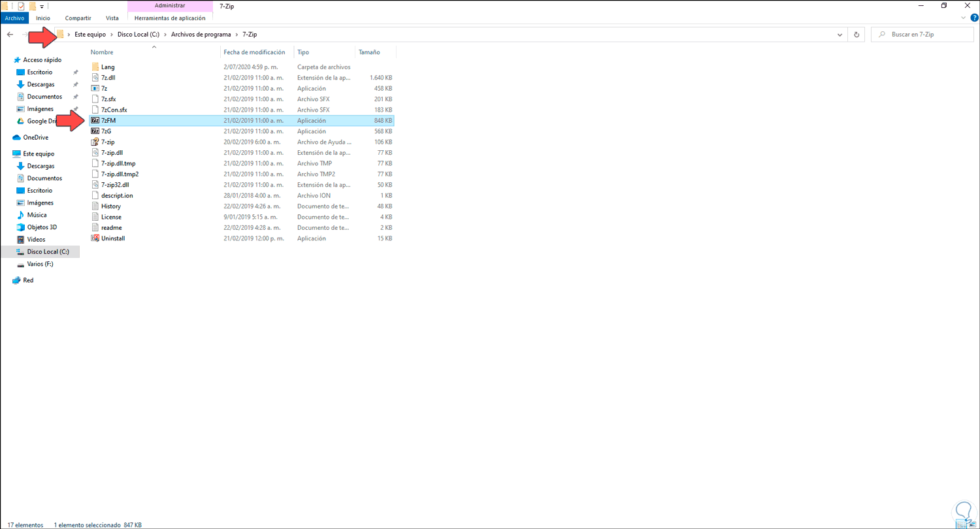Switch to the Inicio ribbon tab
The width and height of the screenshot is (980, 529).
tap(43, 18)
